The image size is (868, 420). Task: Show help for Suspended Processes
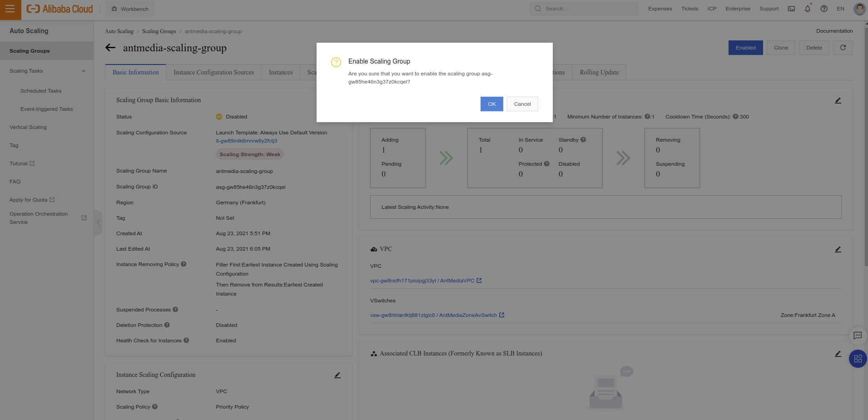pos(175,310)
